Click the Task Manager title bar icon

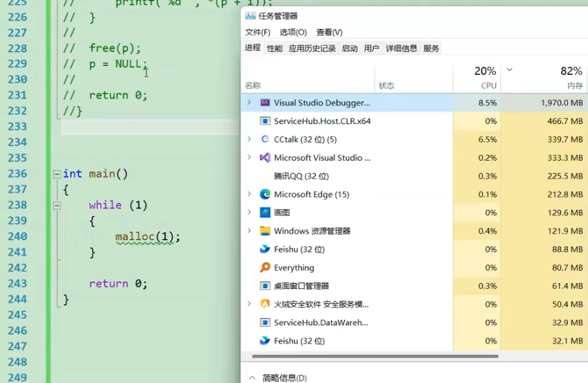(250, 16)
